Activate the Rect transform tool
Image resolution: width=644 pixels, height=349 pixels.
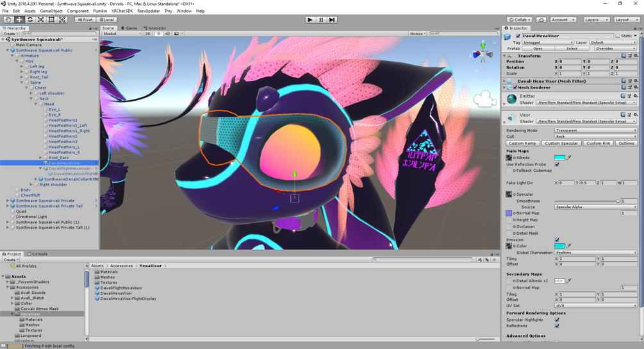51,20
